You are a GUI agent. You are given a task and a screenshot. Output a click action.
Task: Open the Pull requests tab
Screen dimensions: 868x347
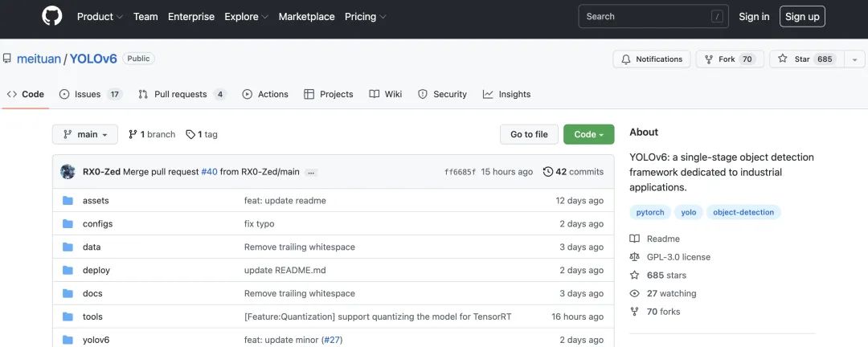click(x=182, y=94)
